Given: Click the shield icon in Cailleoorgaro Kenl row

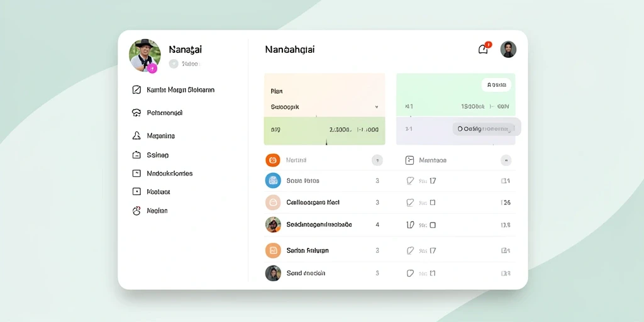Looking at the screenshot, I should click(x=410, y=203).
